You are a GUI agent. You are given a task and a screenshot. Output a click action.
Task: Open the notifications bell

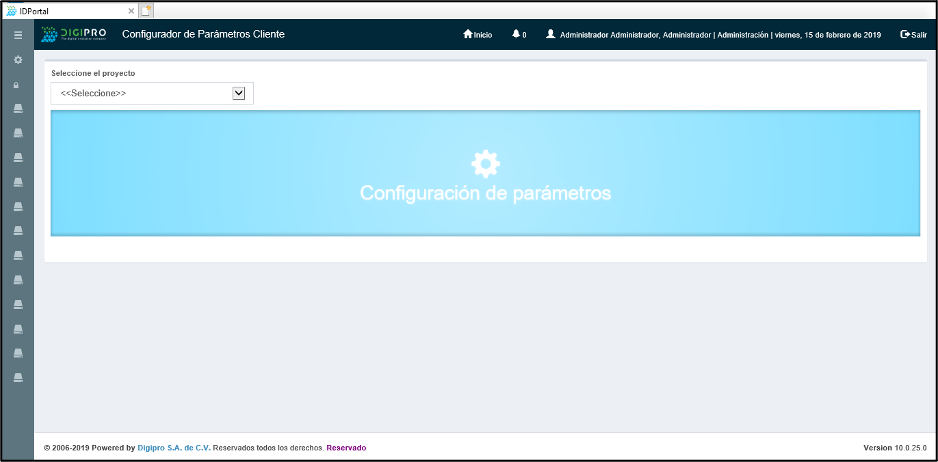517,35
